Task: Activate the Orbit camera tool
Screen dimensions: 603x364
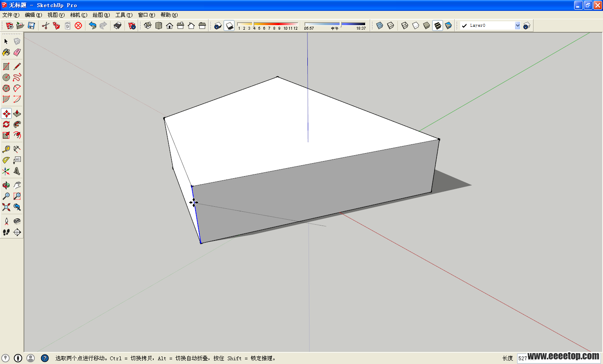Action: point(6,185)
